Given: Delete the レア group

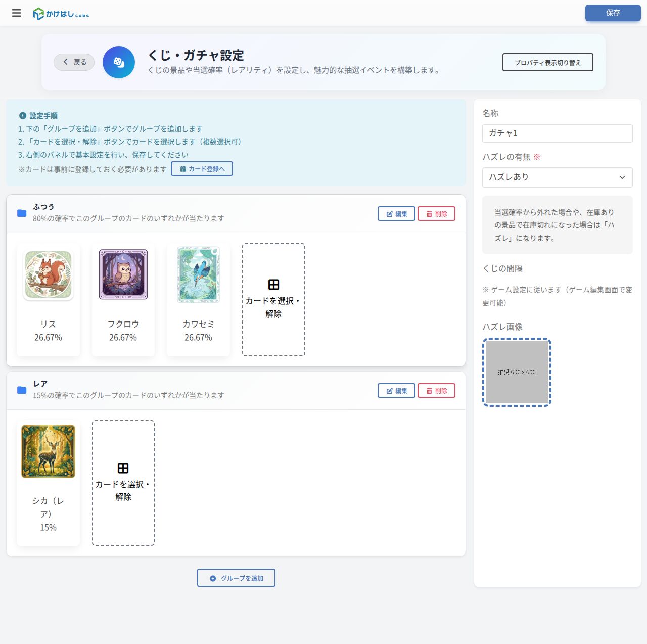Looking at the screenshot, I should (x=437, y=391).
